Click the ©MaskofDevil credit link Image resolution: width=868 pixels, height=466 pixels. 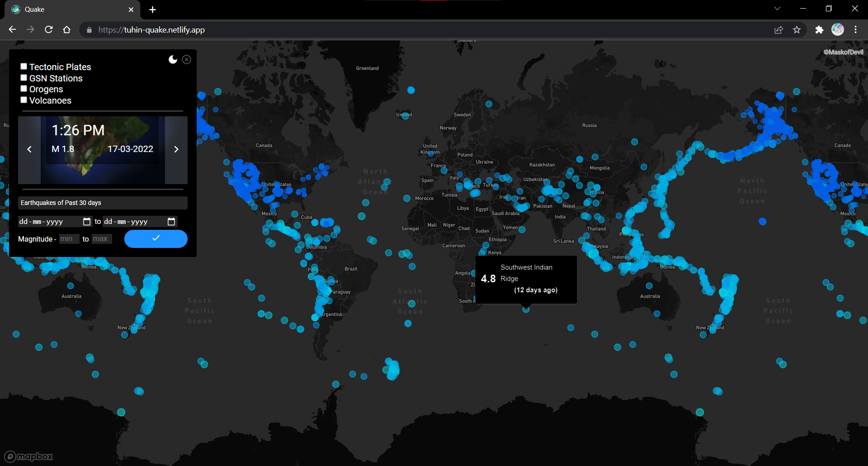pyautogui.click(x=843, y=52)
